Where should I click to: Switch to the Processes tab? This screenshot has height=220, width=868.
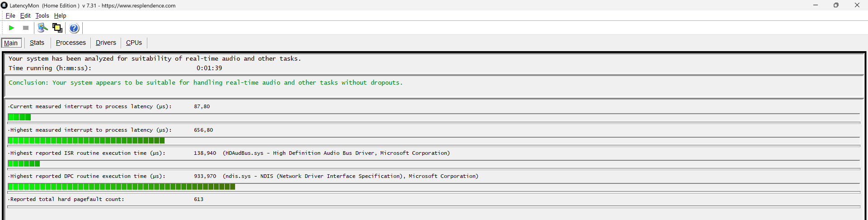(71, 43)
